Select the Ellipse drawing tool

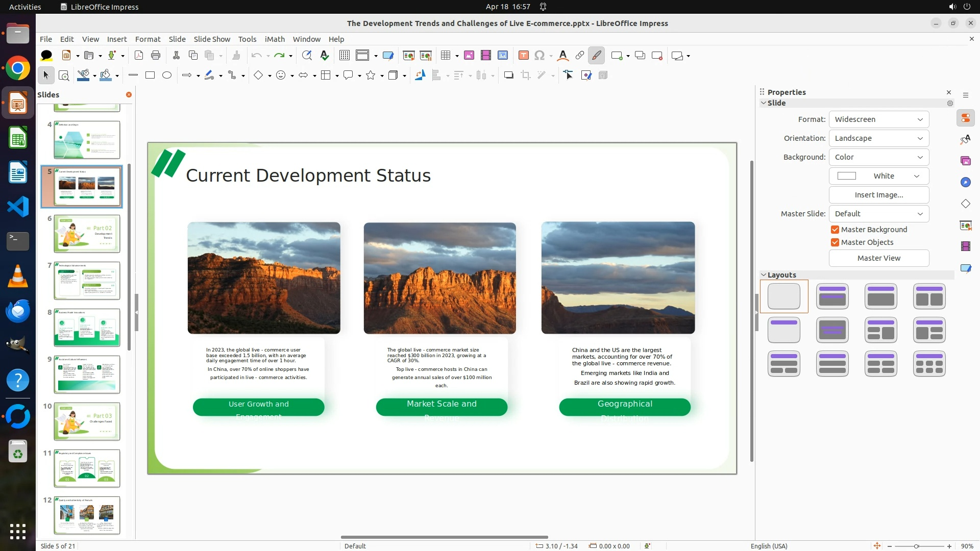[167, 76]
